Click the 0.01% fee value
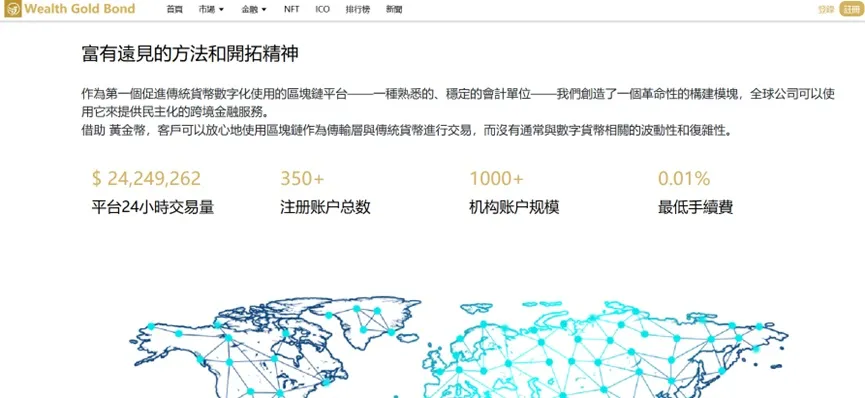The width and height of the screenshot is (865, 398). pyautogui.click(x=684, y=179)
